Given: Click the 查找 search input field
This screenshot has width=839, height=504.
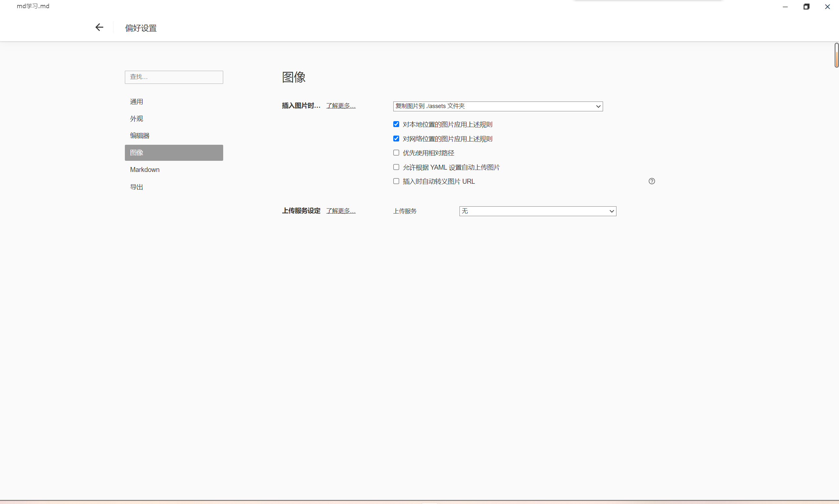Looking at the screenshot, I should pyautogui.click(x=174, y=77).
